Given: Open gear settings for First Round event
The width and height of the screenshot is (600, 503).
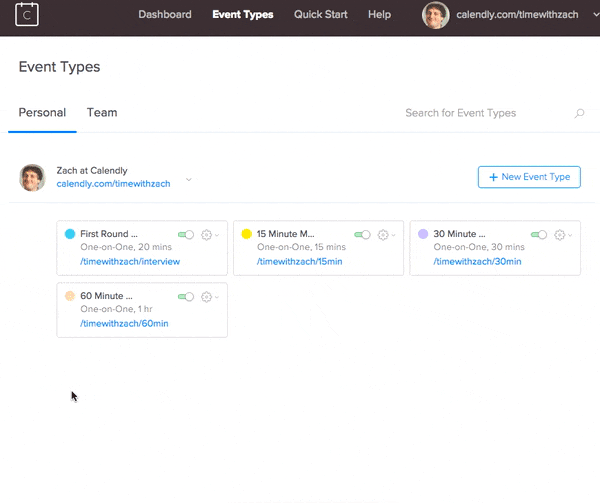Looking at the screenshot, I should point(206,234).
